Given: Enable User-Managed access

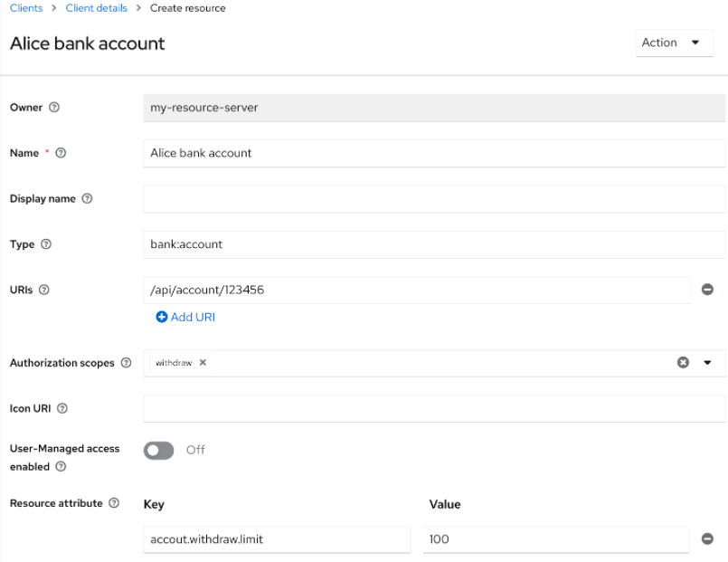Looking at the screenshot, I should [x=158, y=450].
